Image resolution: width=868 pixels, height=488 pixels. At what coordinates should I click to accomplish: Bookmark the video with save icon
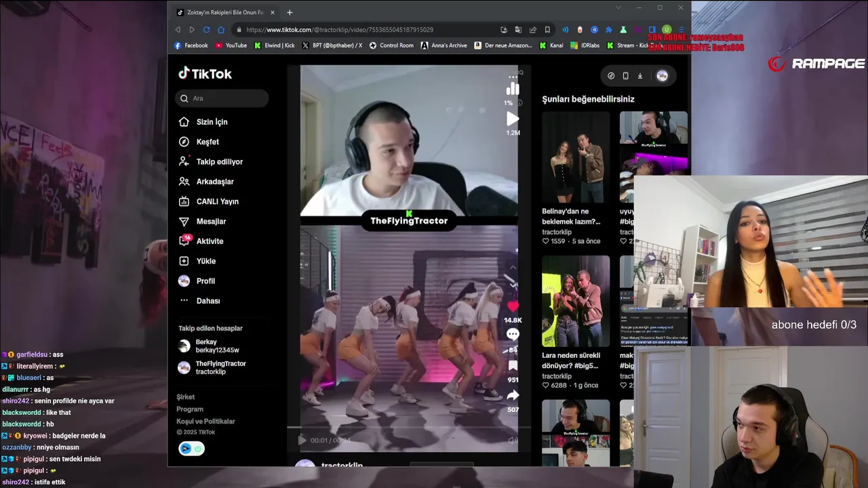coord(513,366)
